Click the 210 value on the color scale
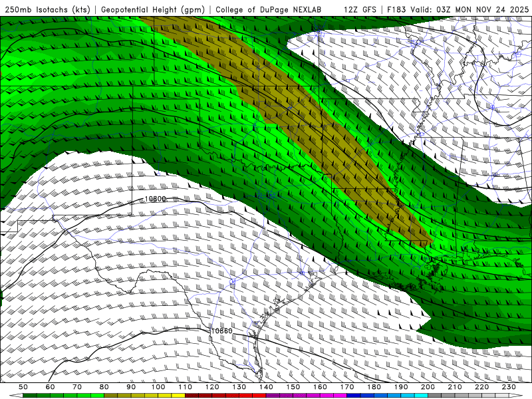This screenshot has width=532, height=399. point(455,387)
